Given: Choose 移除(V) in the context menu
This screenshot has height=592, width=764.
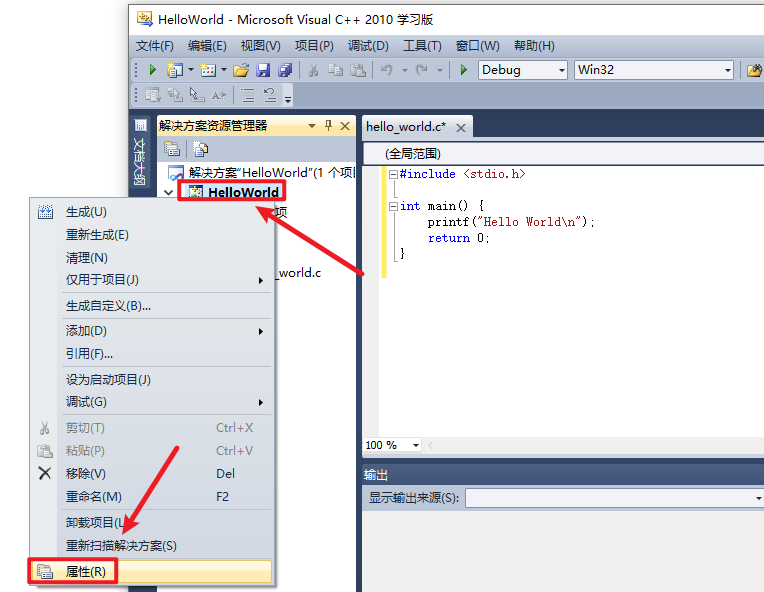Looking at the screenshot, I should click(151, 474).
